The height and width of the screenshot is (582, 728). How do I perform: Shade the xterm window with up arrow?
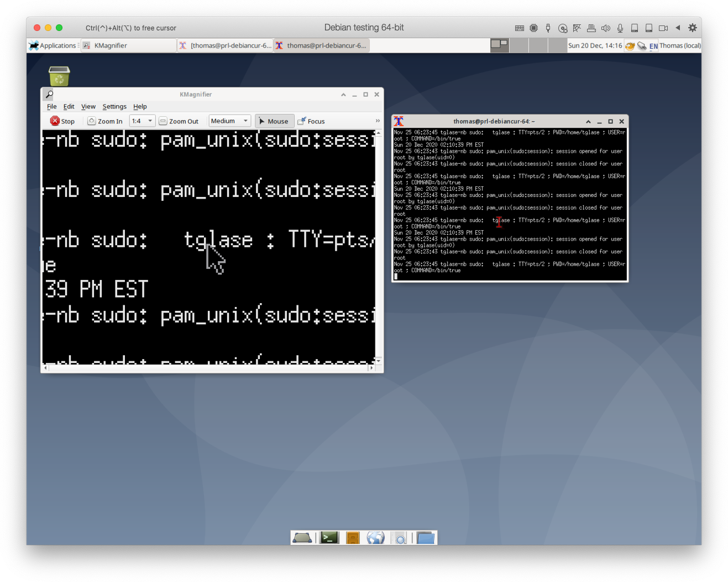pos(588,122)
